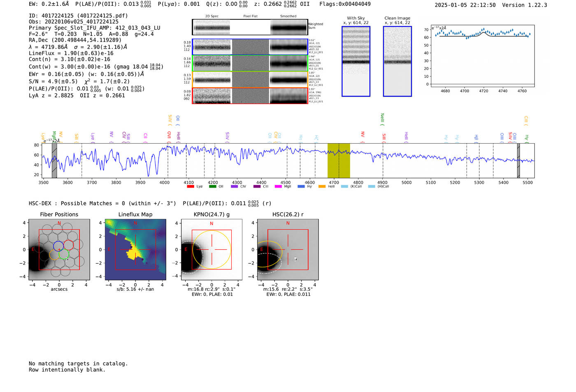Select the green fiber circle in Fiber Positions
The width and height of the screenshot is (576, 392).
tap(64, 254)
